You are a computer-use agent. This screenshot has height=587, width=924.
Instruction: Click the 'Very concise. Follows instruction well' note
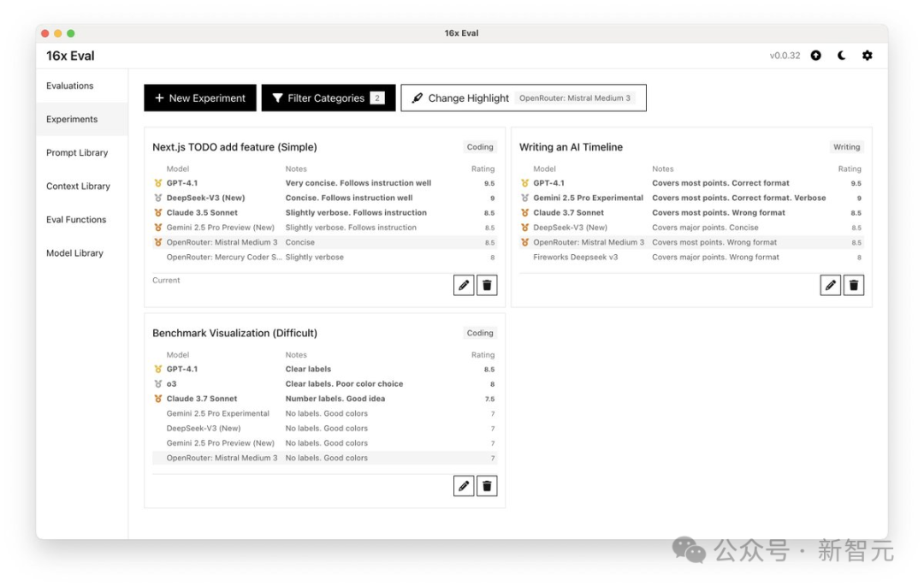pos(358,183)
